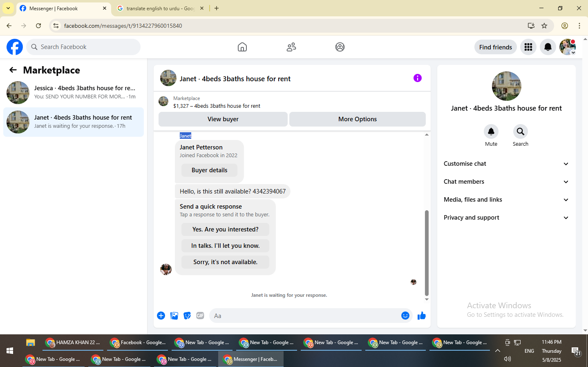Show hidden system tray icons
The image size is (588, 367).
[x=497, y=351]
